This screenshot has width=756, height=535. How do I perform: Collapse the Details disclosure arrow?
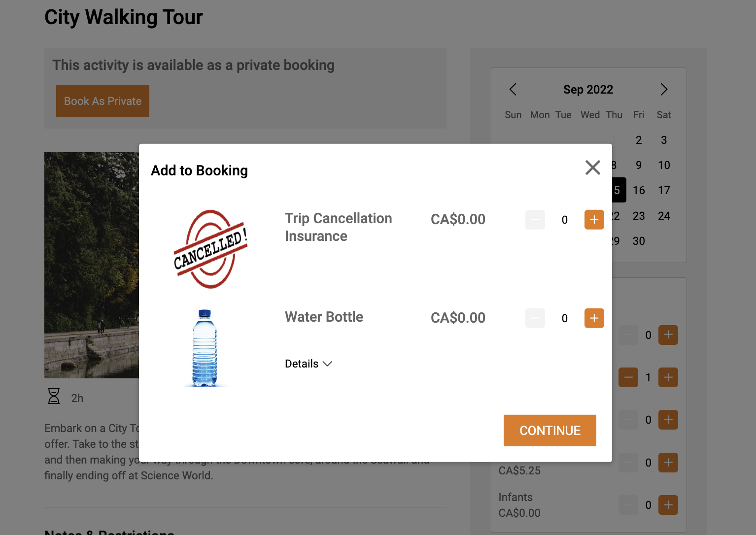pyautogui.click(x=328, y=364)
